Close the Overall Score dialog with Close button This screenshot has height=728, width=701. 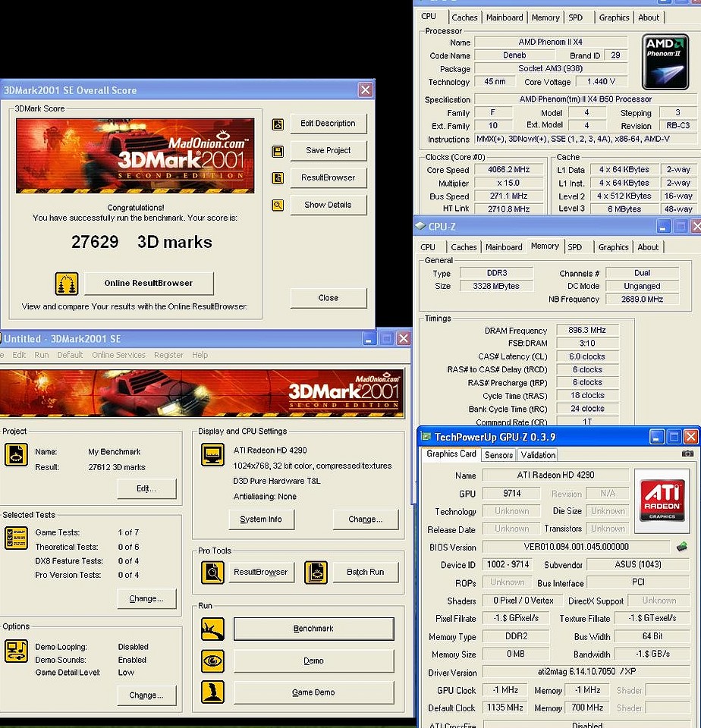pos(328,298)
